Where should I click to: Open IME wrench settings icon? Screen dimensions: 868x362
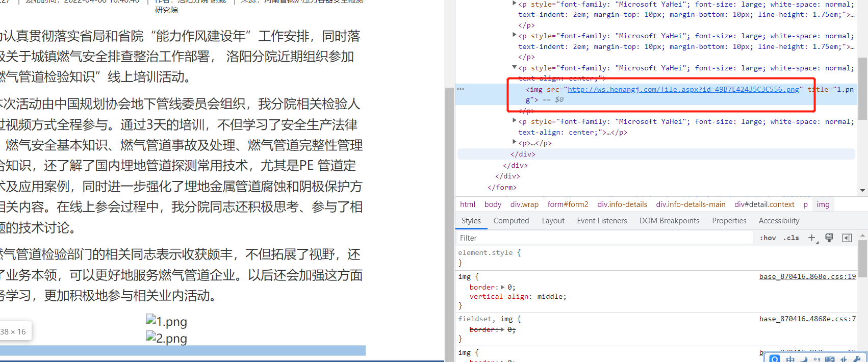[857, 359]
